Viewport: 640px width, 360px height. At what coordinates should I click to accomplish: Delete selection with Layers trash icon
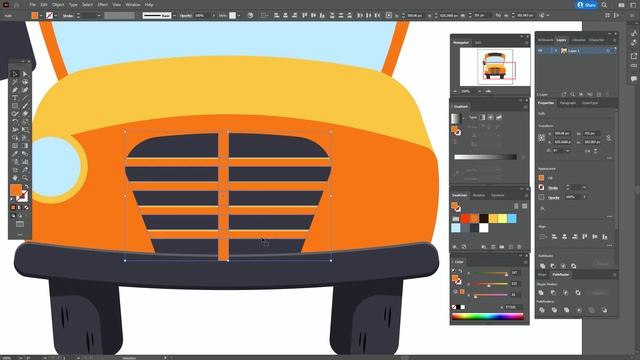607,94
